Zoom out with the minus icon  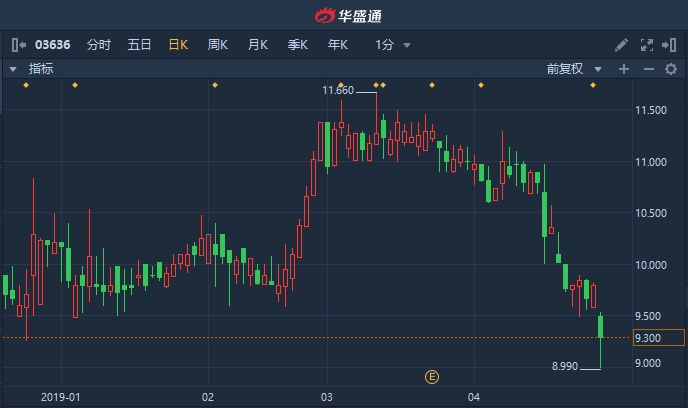649,69
